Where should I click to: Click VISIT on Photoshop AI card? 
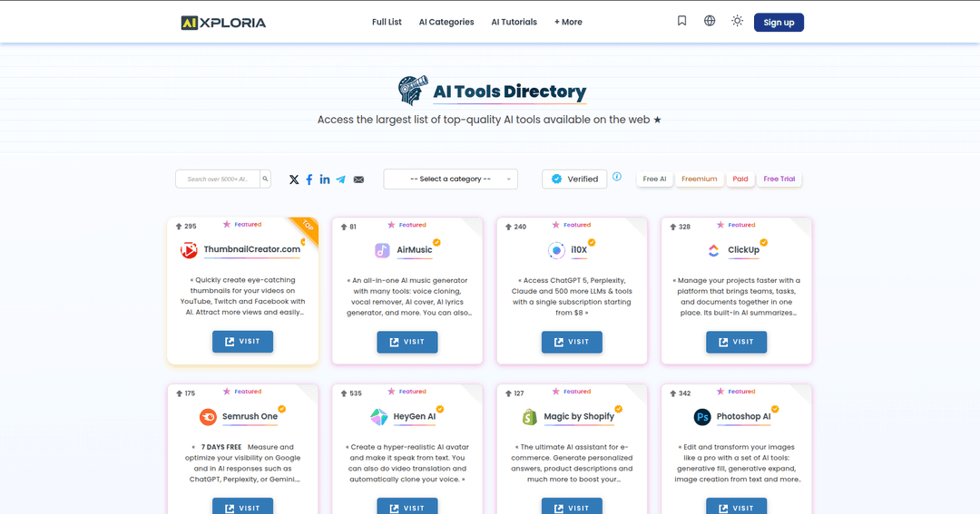(x=736, y=507)
